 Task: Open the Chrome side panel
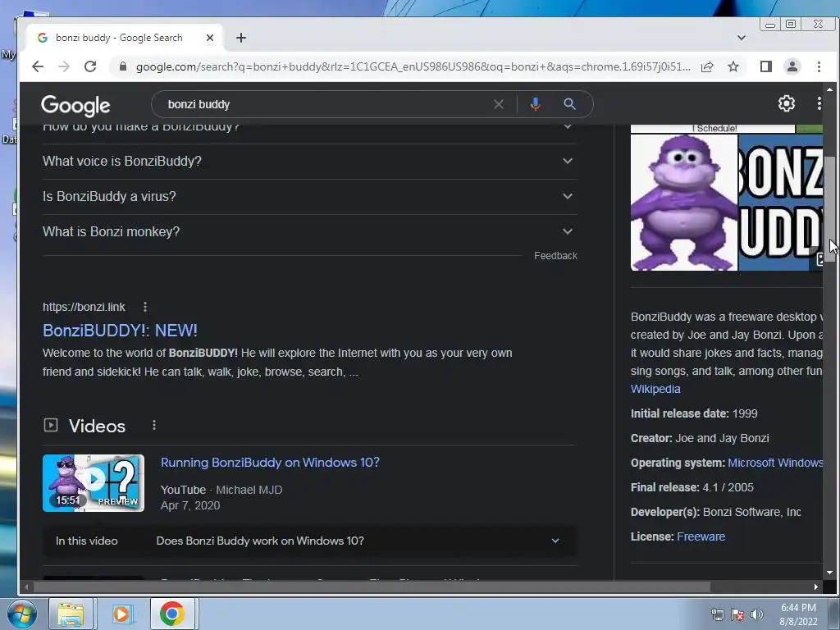(x=766, y=66)
